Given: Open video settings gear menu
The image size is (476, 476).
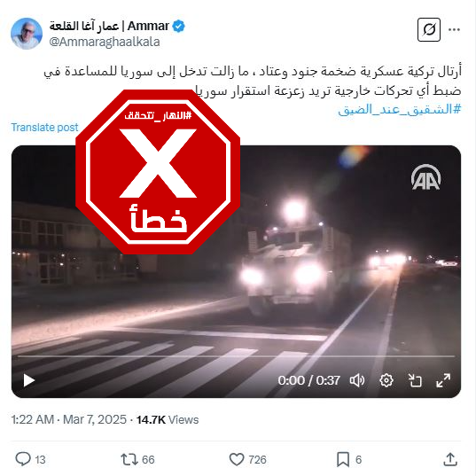Looking at the screenshot, I should [x=386, y=380].
